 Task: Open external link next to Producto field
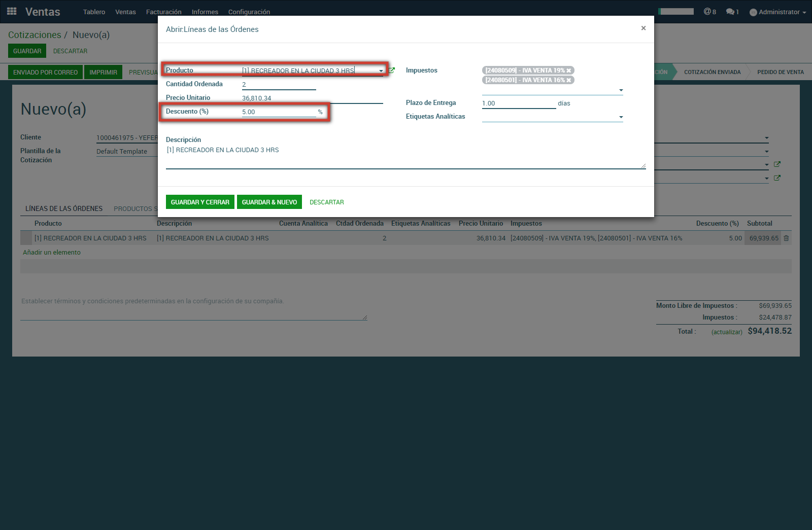[x=392, y=70]
